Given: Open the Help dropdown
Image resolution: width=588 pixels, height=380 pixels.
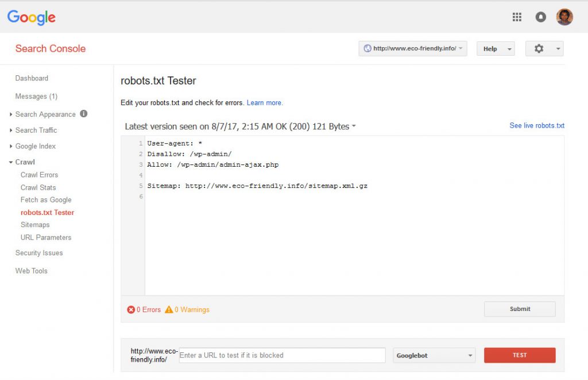Looking at the screenshot, I should pos(496,49).
